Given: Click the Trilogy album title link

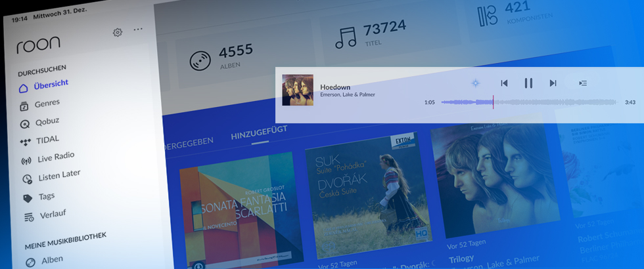Looking at the screenshot, I should (x=461, y=259).
